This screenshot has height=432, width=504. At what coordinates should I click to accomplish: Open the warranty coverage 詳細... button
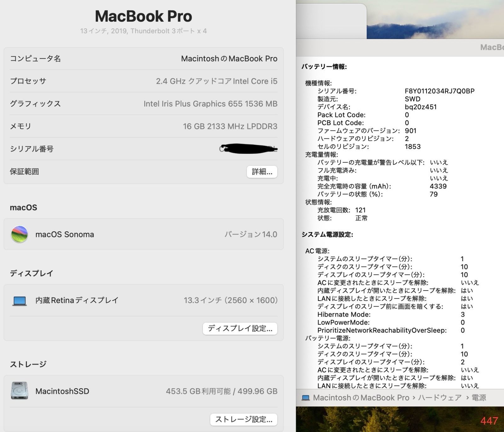click(262, 172)
